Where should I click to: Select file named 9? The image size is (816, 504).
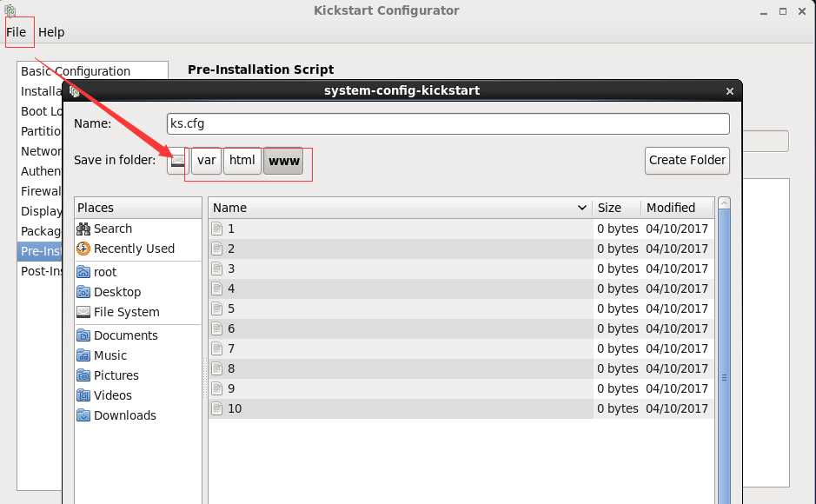coord(461,388)
